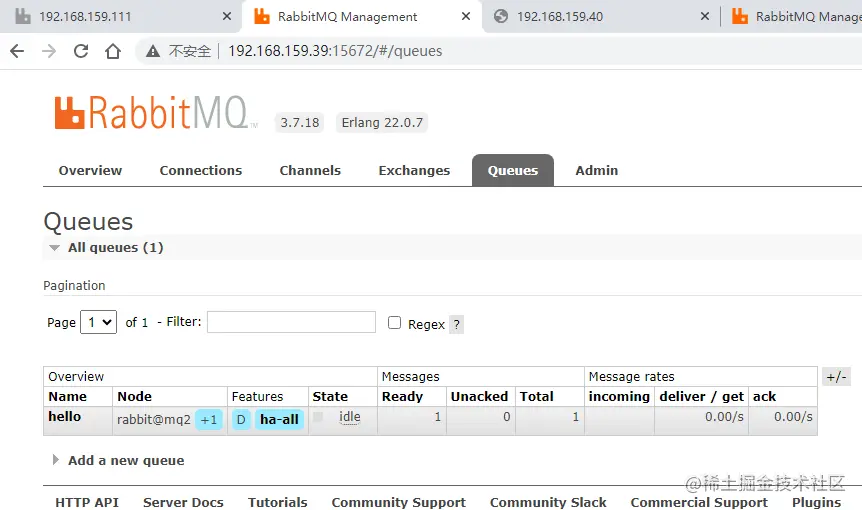Sort queues by State column

coord(330,396)
